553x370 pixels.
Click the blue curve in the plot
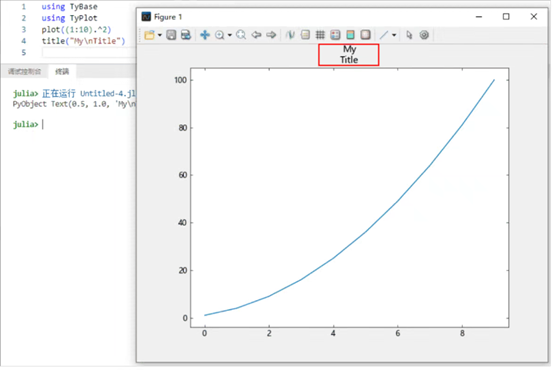[365, 231]
